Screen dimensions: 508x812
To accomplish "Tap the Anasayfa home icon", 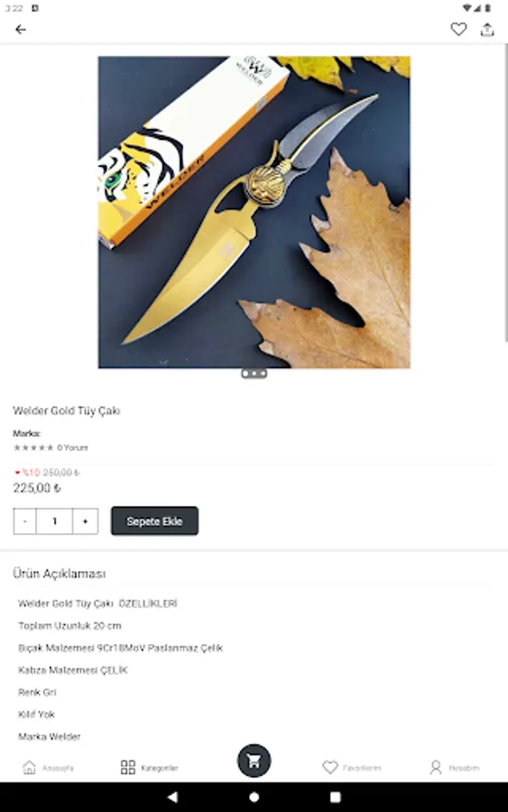I will pyautogui.click(x=30, y=767).
